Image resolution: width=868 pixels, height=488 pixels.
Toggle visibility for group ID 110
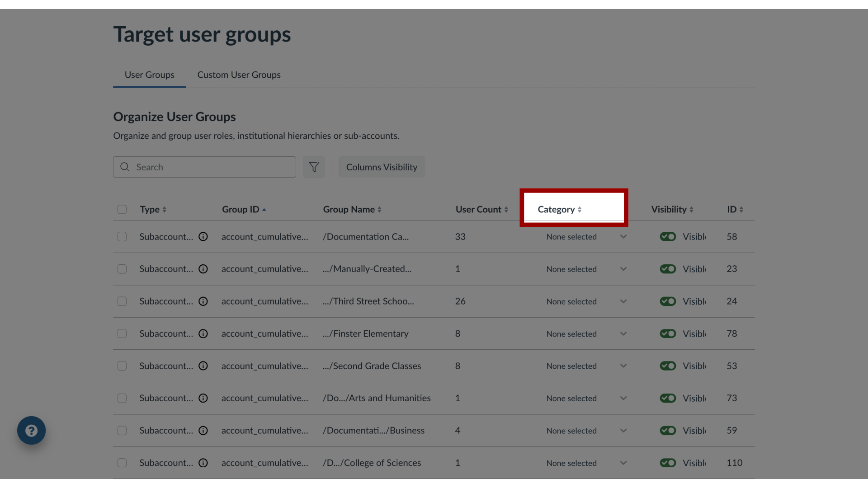[x=668, y=463]
